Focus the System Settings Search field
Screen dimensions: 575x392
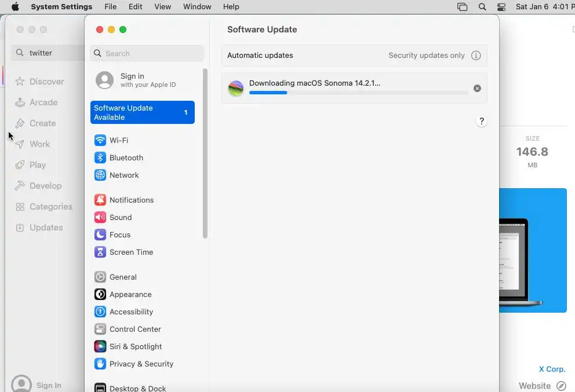(x=147, y=53)
